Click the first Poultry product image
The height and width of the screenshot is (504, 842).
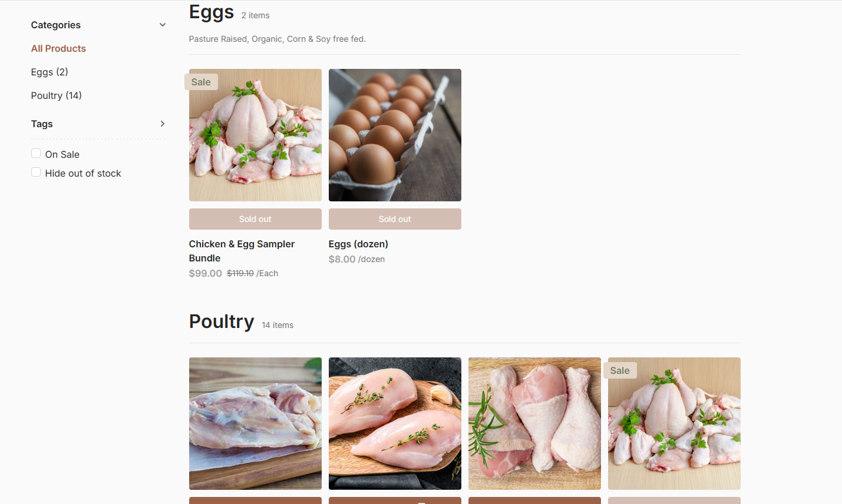click(255, 423)
